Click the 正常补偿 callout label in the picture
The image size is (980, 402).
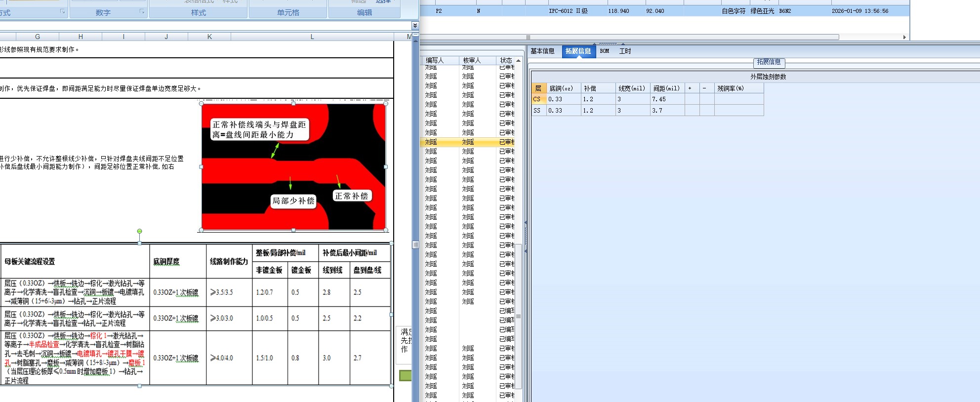352,196
